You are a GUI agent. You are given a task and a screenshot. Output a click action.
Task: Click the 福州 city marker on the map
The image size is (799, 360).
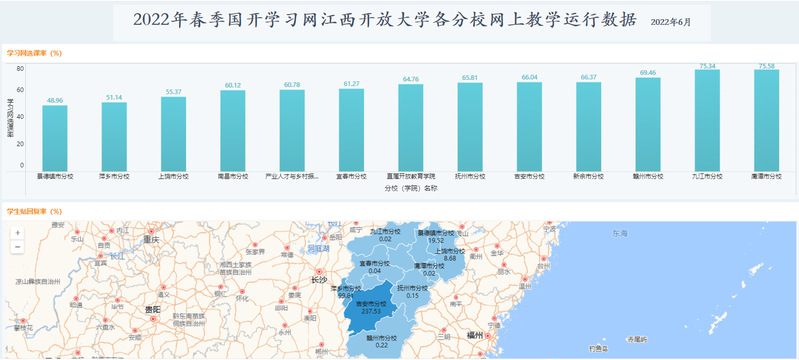click(x=488, y=336)
